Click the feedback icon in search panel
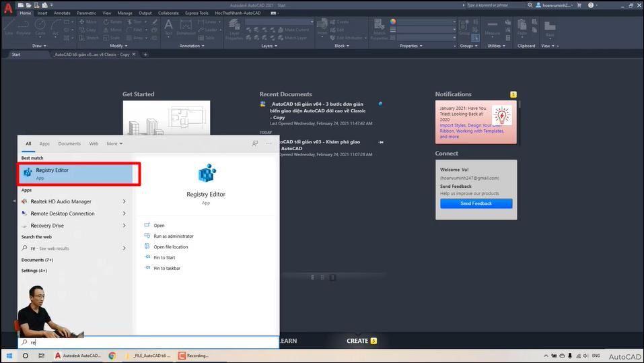644x363 pixels. click(x=255, y=143)
